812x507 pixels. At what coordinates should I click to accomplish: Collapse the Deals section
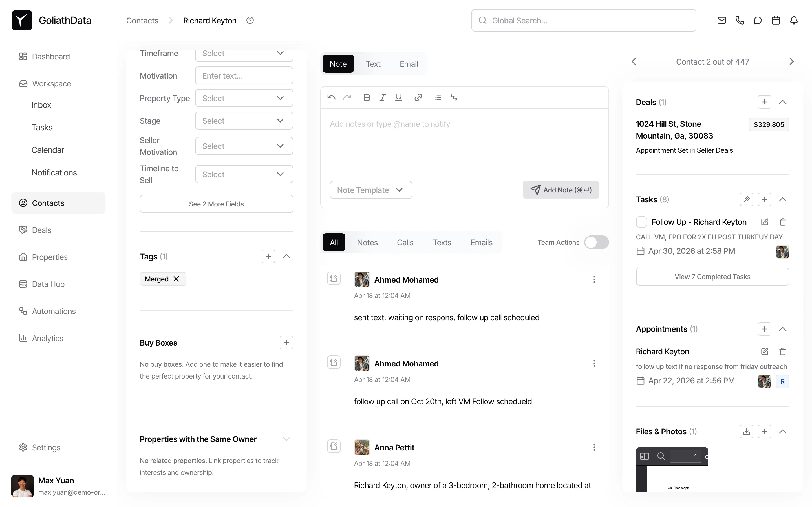point(782,102)
